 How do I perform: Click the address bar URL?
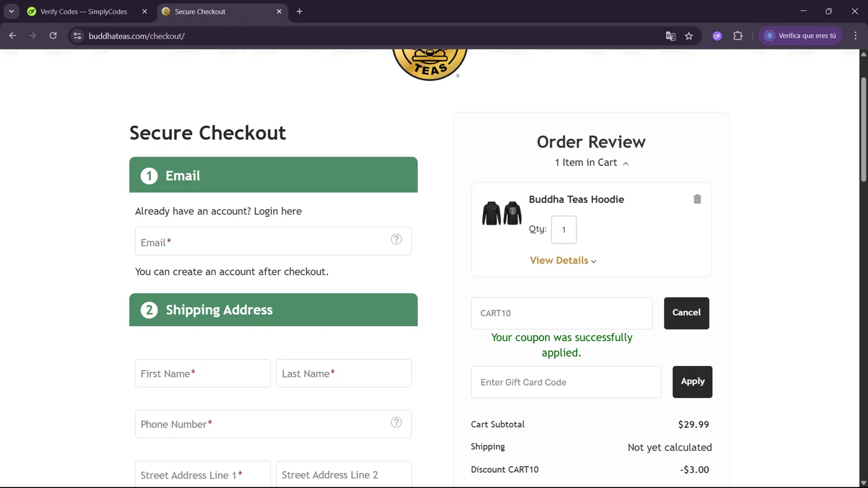pyautogui.click(x=137, y=36)
